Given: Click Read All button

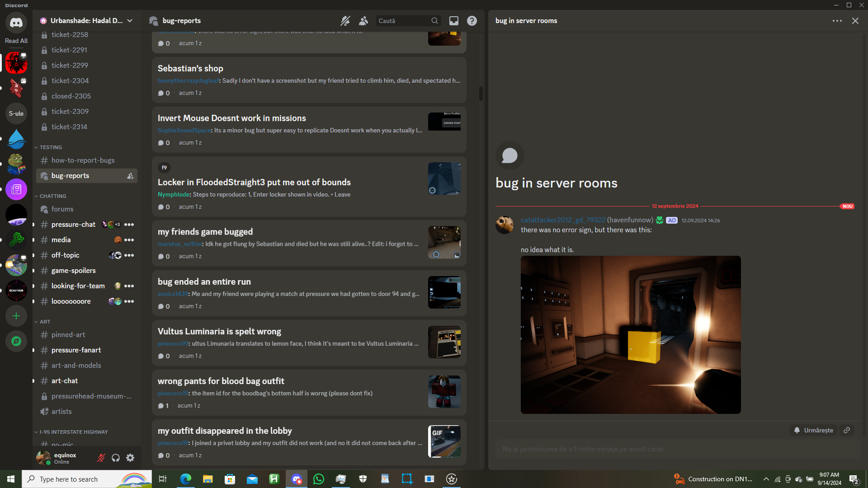Looking at the screenshot, I should coord(16,41).
